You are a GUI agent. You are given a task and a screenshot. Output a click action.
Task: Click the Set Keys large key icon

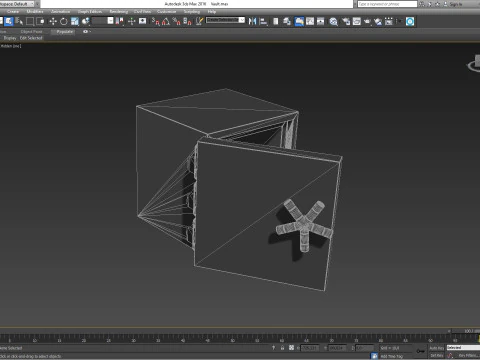pos(421,351)
